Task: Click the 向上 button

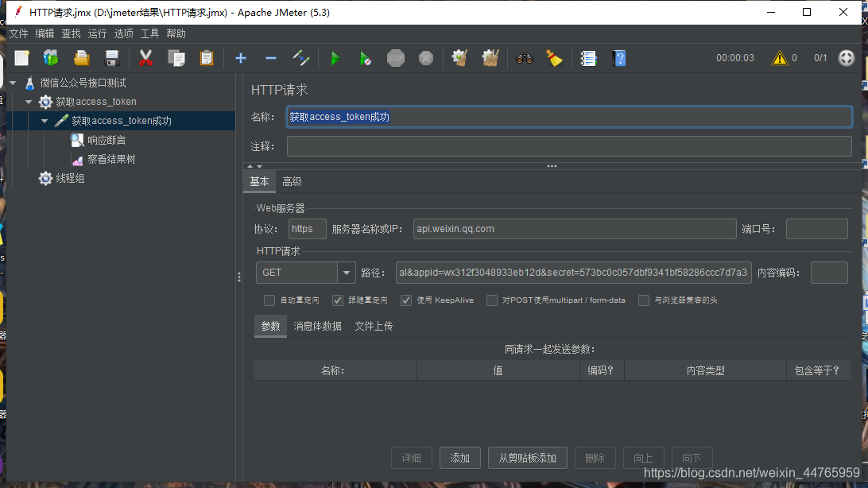Action: coord(643,458)
